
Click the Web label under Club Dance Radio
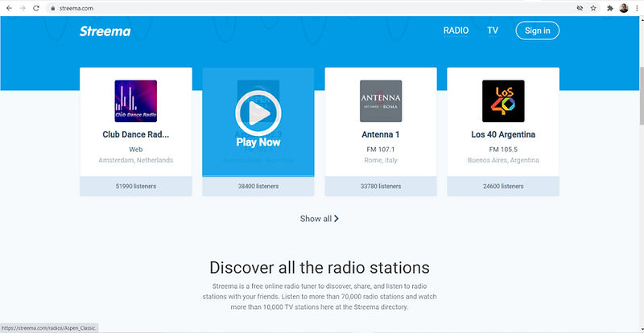(x=135, y=150)
